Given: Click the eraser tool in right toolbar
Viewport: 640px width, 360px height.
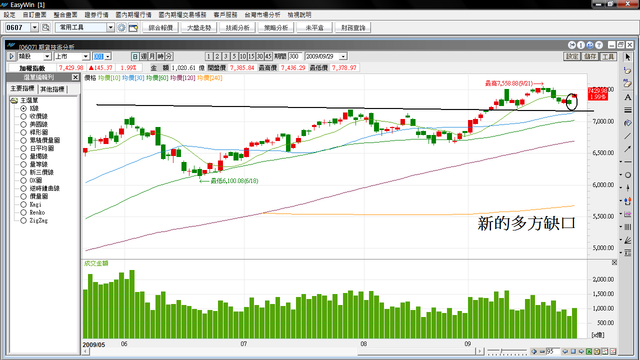Looking at the screenshot, I should [628, 71].
